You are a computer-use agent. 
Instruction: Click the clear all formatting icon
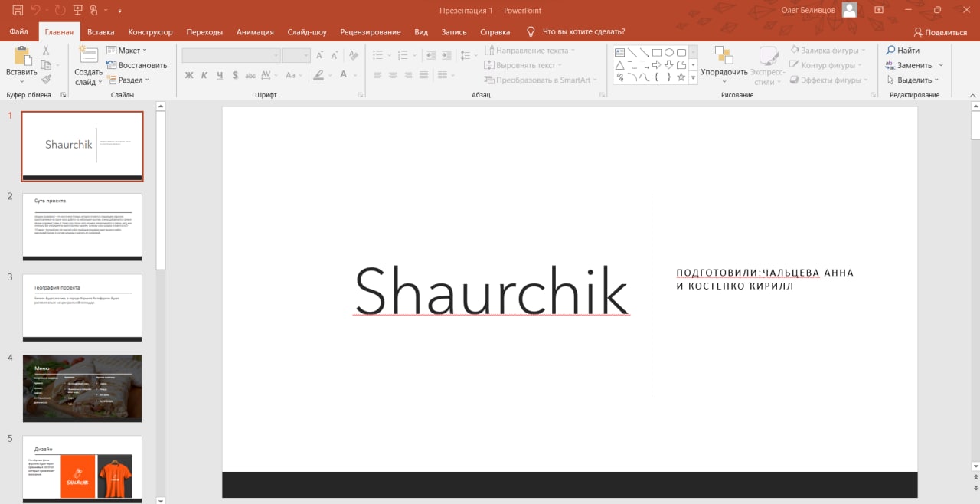click(354, 55)
